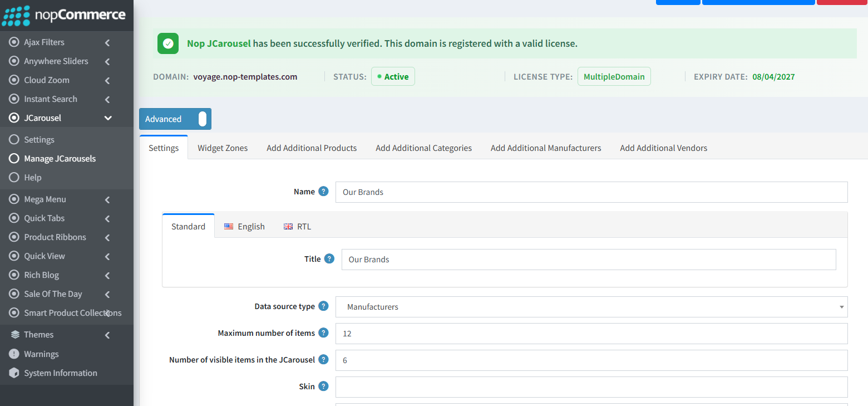The width and height of the screenshot is (868, 406).
Task: Click into the Name input field
Action: pyautogui.click(x=591, y=192)
